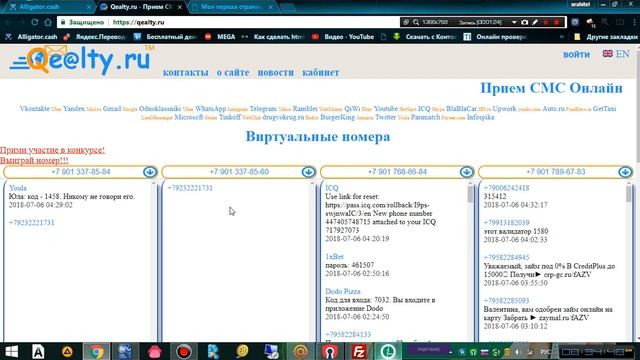640x360 pixels.
Task: Open the recorder overlay dropdown arrow
Action: pos(514,22)
